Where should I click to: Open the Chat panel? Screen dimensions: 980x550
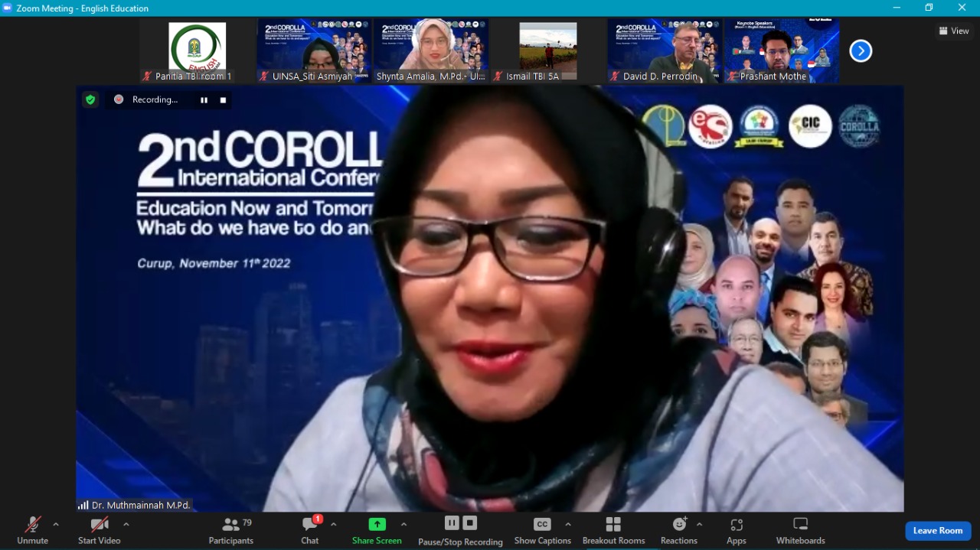click(x=310, y=530)
